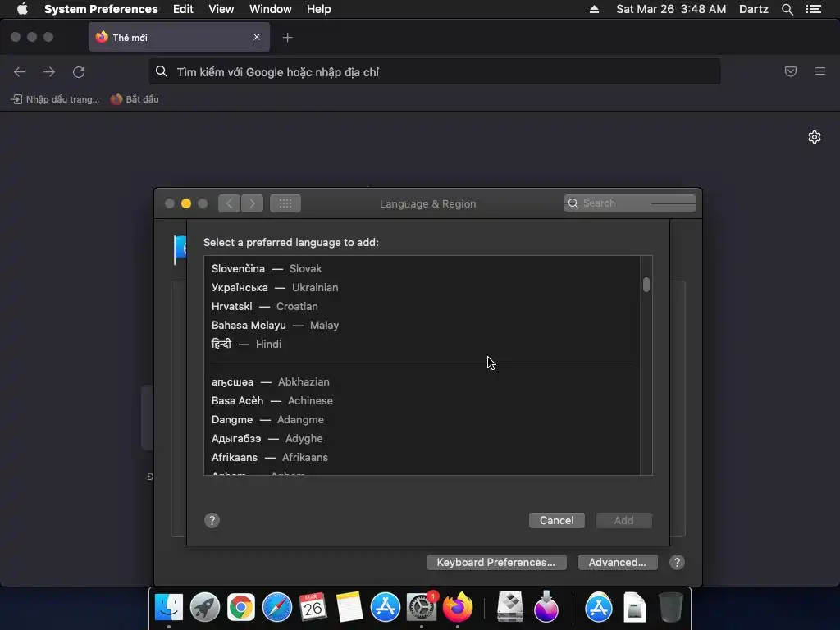Open the Help menu

click(x=319, y=9)
